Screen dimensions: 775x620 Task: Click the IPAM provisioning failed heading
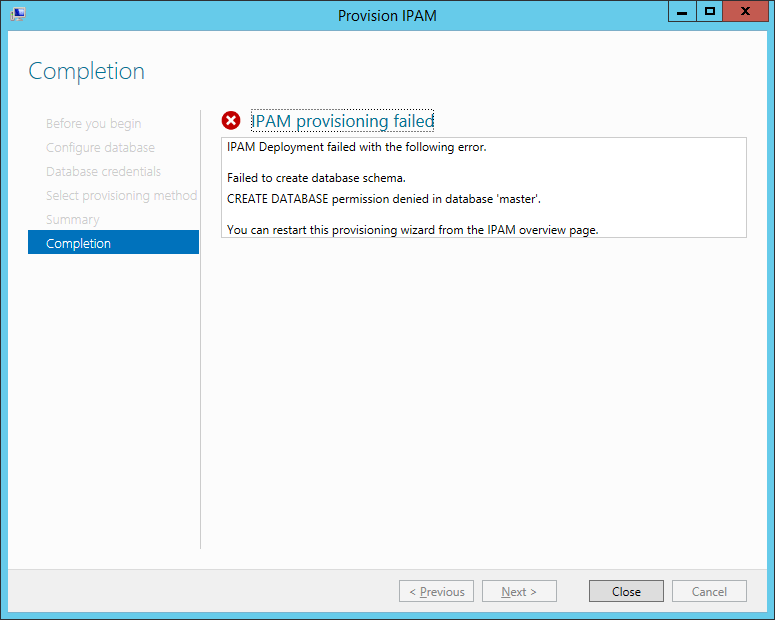pos(343,121)
